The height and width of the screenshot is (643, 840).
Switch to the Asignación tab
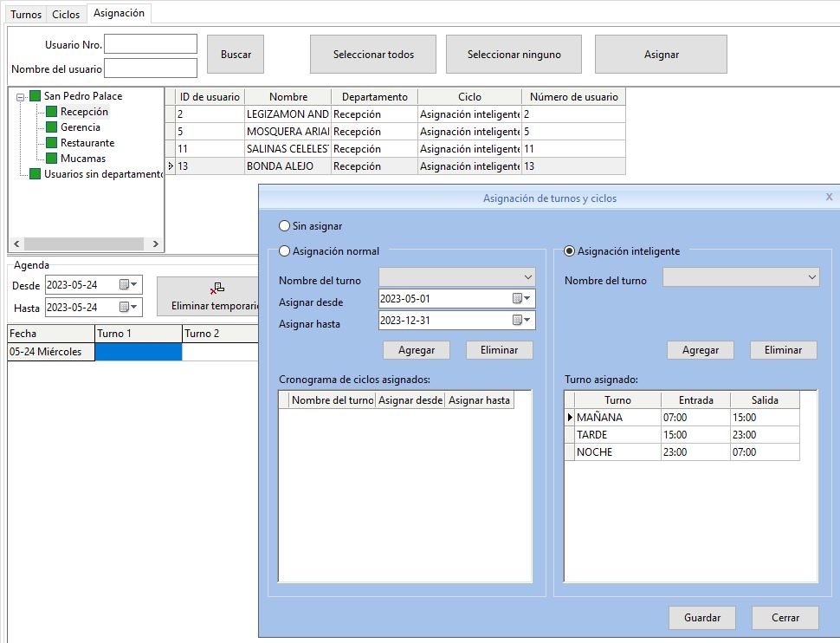coord(119,13)
